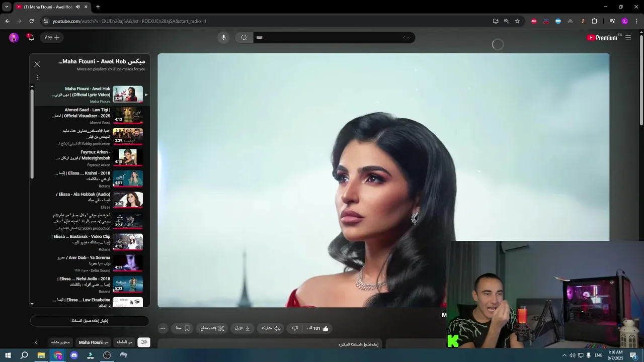
Task: Open the Chrome profile avatar
Action: tap(625, 21)
